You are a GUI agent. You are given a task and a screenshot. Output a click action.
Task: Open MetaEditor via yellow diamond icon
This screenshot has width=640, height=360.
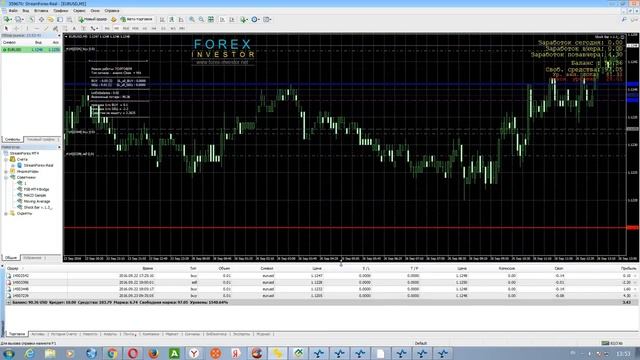pyautogui.click(x=113, y=19)
